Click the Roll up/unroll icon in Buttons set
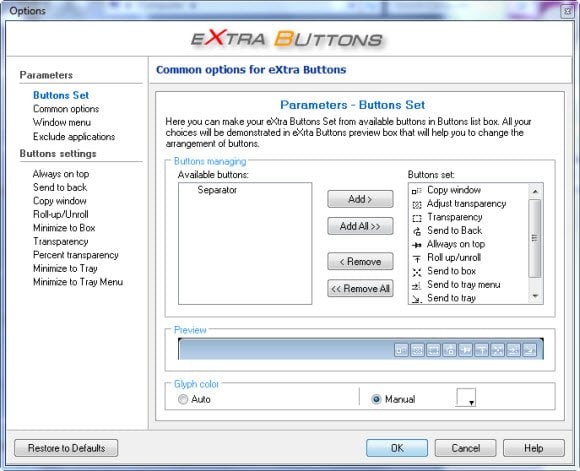This screenshot has width=580, height=471. [417, 258]
